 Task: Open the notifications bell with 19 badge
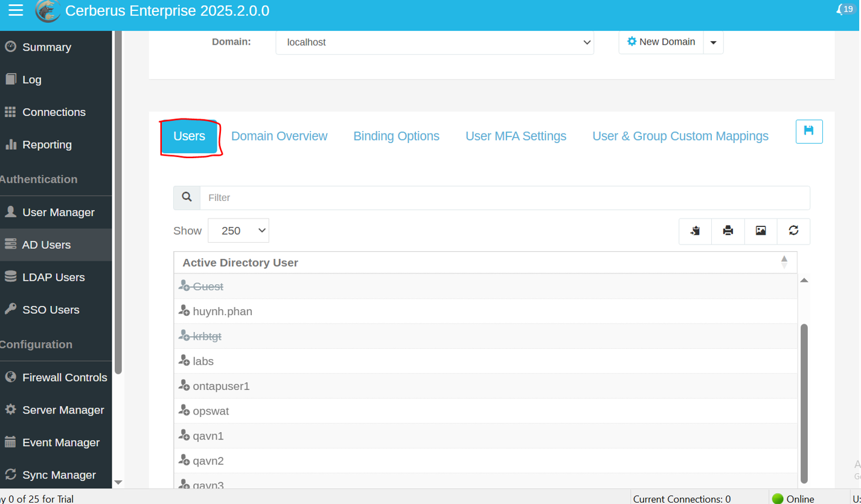(x=846, y=10)
